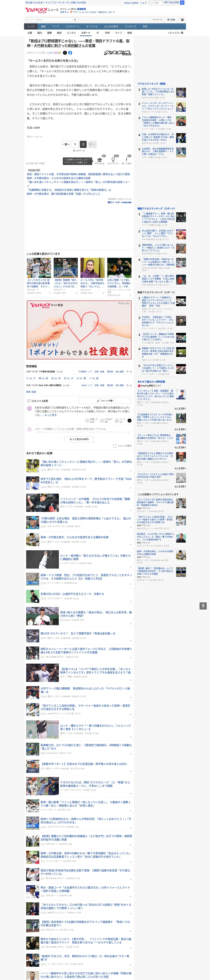
Task: Open the 岡本 和真 player link
Action: click(31, 392)
